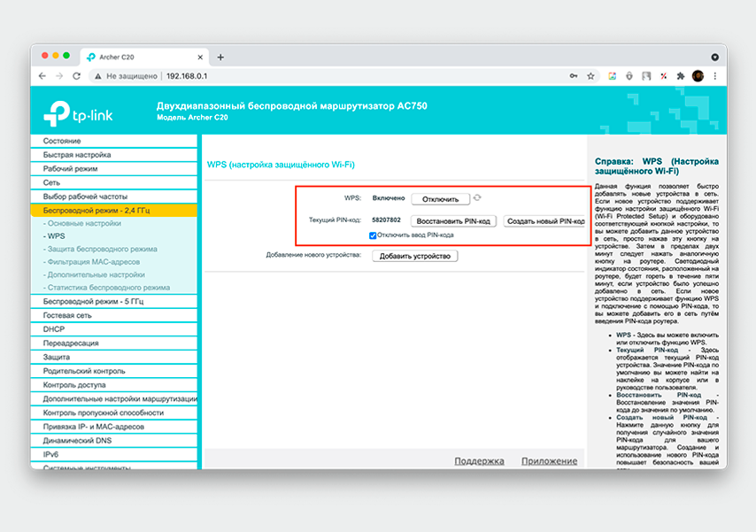Reload the router page
756x532 pixels.
pos(77,76)
